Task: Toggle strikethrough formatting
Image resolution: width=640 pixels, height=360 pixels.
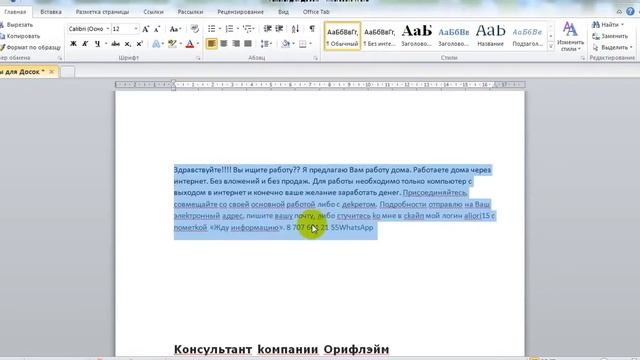Action: (x=116, y=44)
